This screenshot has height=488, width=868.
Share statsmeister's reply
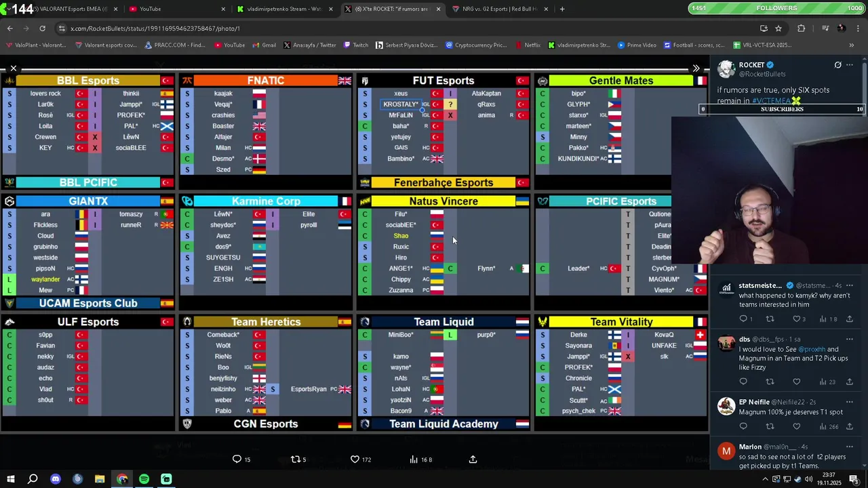(x=850, y=319)
